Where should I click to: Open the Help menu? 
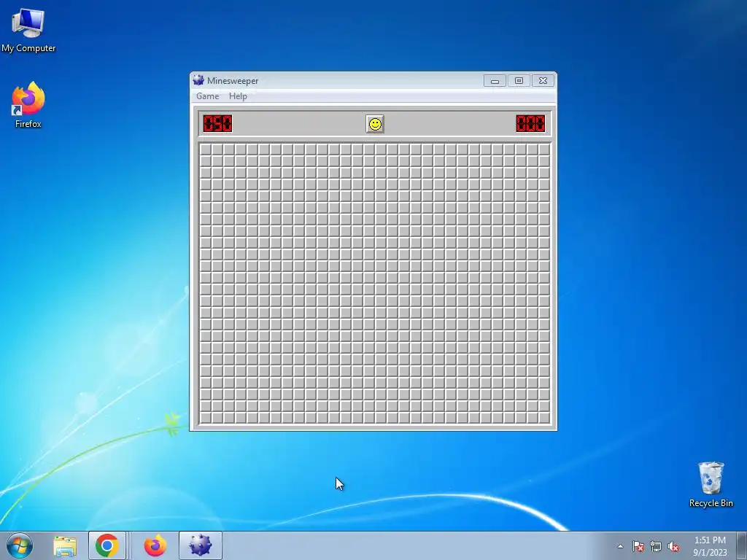point(238,96)
